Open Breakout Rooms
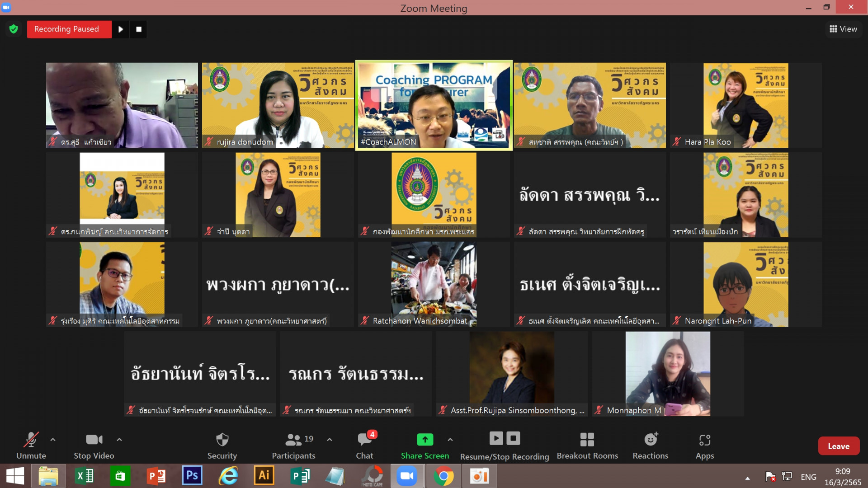The width and height of the screenshot is (868, 488). pos(587,446)
